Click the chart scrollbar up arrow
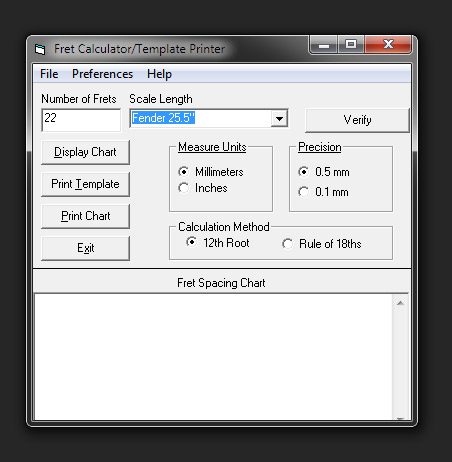Screen dimensions: 452x462 coord(400,303)
